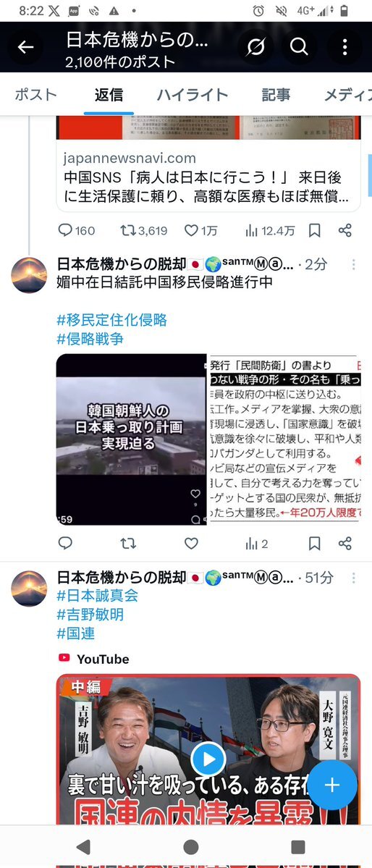The width and height of the screenshot is (372, 868).
Task: Open more options for the 51分 post
Action: [x=354, y=578]
